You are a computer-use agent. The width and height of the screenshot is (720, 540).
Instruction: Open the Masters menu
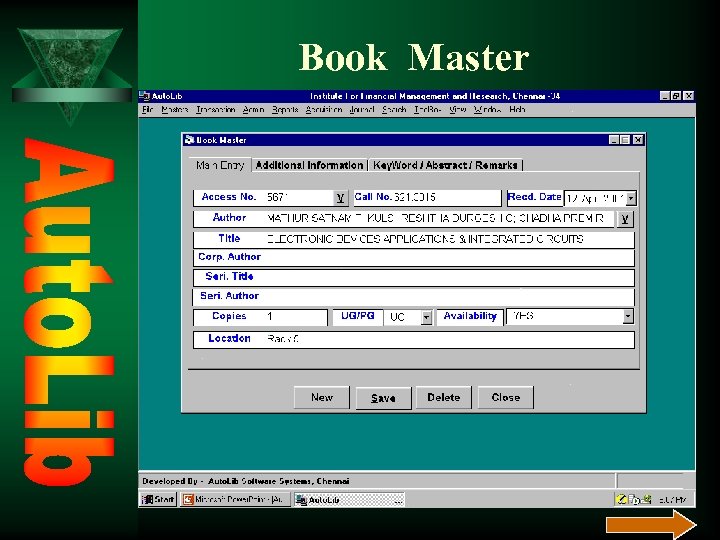pyautogui.click(x=174, y=110)
